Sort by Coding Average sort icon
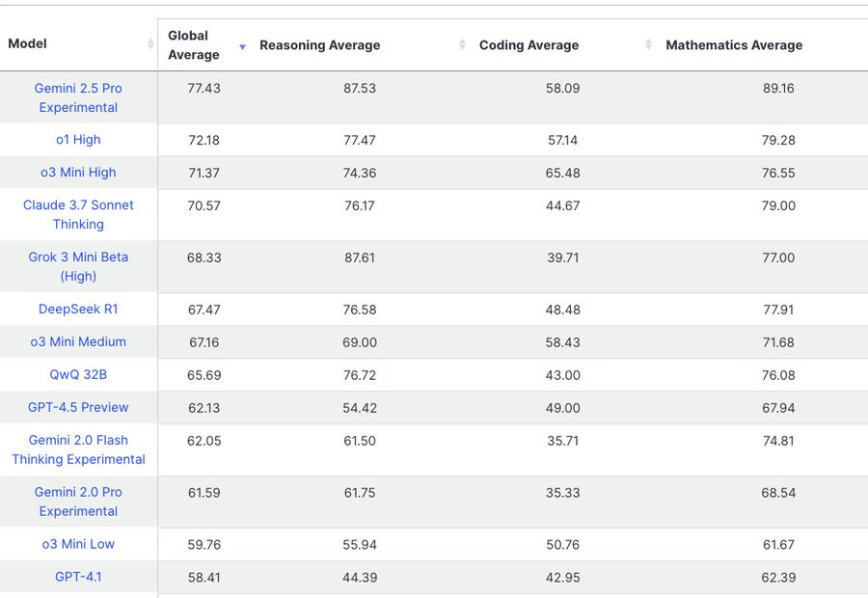The width and height of the screenshot is (868, 598). 649,45
